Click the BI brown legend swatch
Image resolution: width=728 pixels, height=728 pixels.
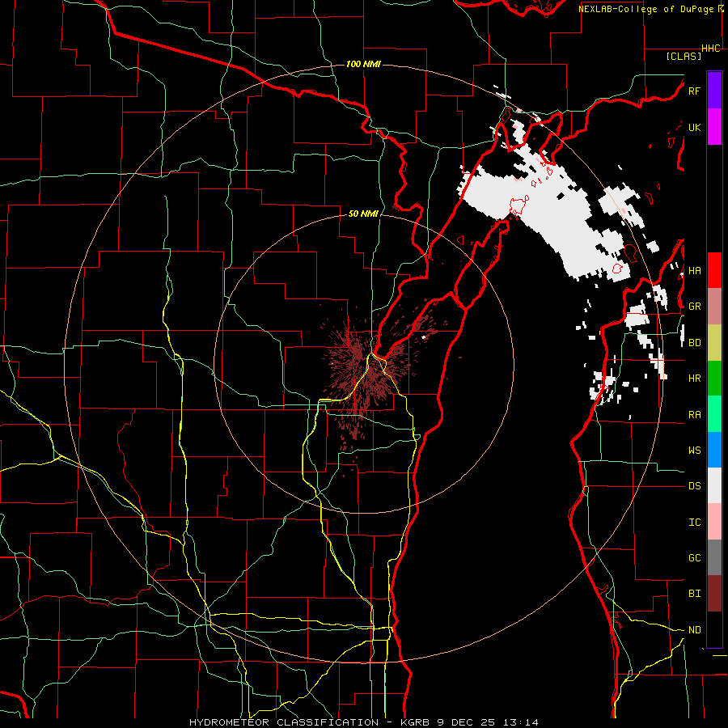tap(714, 594)
